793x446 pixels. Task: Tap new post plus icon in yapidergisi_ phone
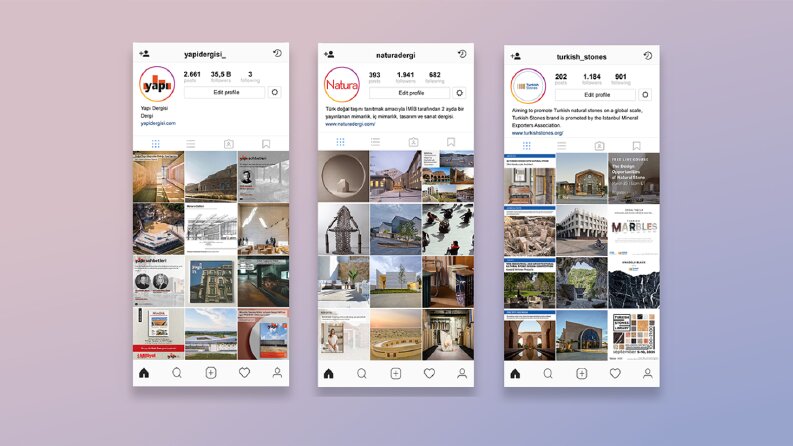pyautogui.click(x=211, y=373)
